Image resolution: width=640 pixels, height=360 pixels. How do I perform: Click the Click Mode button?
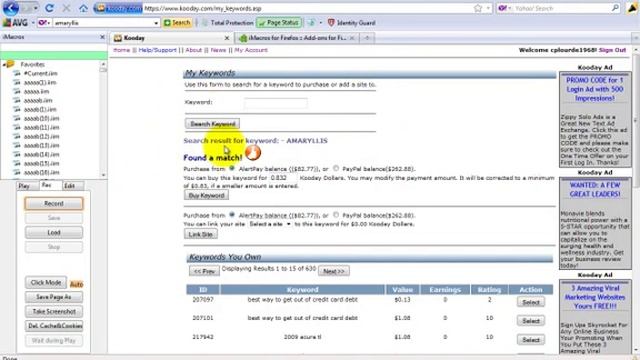pyautogui.click(x=46, y=282)
